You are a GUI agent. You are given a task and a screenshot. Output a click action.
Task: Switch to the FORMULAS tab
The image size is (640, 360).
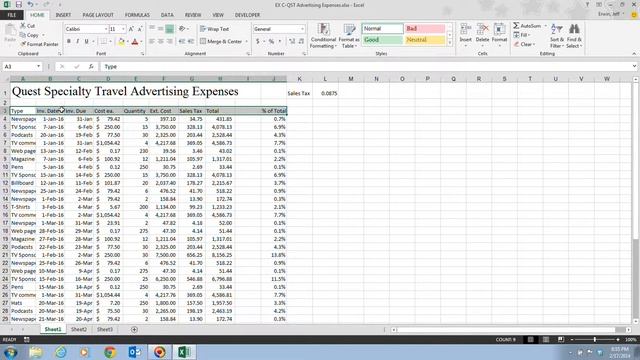pyautogui.click(x=137, y=15)
